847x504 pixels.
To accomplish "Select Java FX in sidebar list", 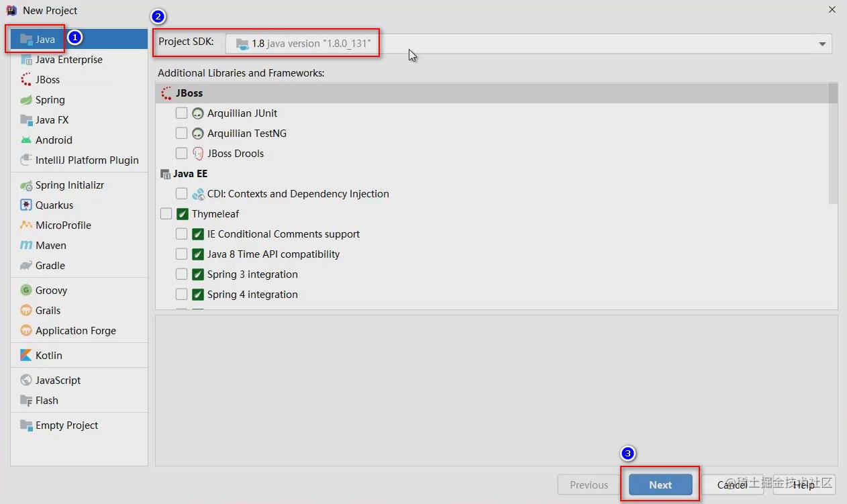I will point(79,120).
